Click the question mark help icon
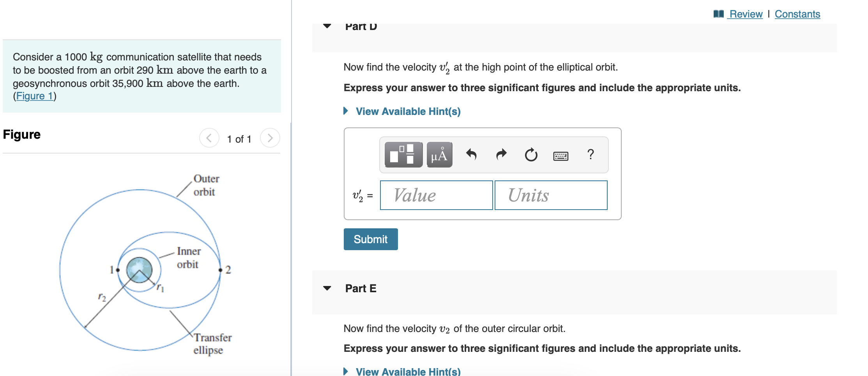Viewport: 868px width, 376px height. point(591,155)
